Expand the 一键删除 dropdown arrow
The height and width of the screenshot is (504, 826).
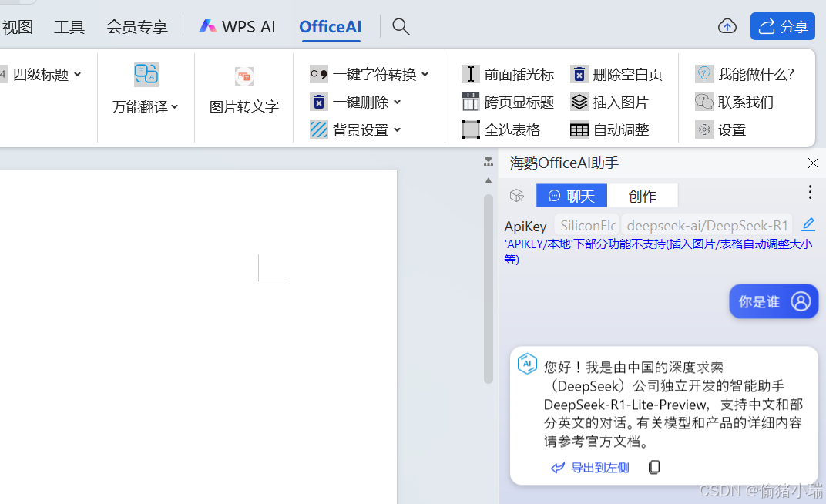(x=397, y=102)
